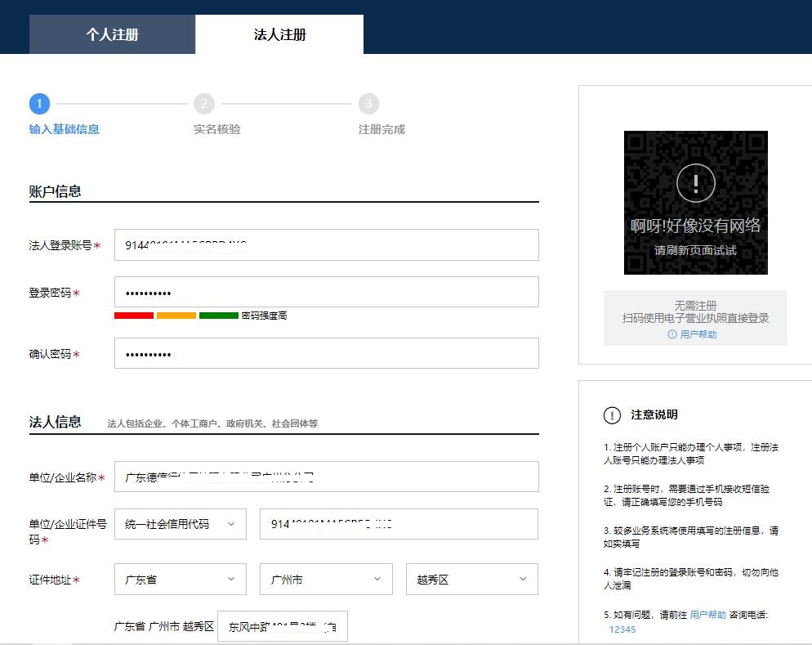
Task: Open the 广东省 province dropdown
Action: [x=181, y=580]
